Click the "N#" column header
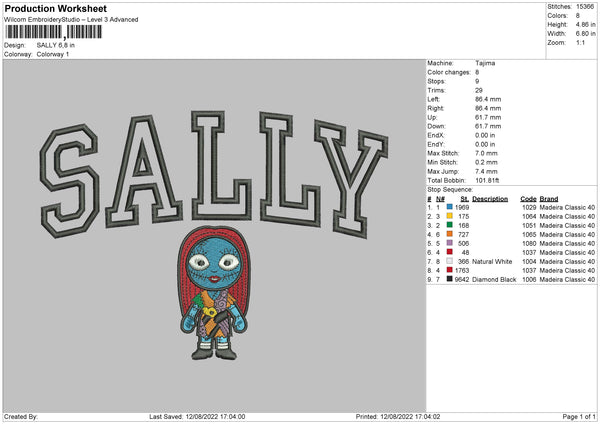This screenshot has width=600, height=424. pos(440,199)
